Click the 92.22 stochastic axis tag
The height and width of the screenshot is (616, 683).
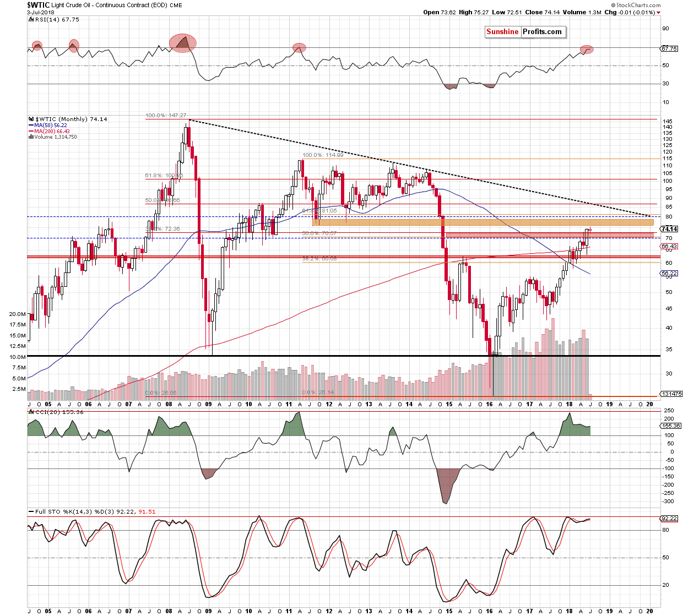[669, 519]
